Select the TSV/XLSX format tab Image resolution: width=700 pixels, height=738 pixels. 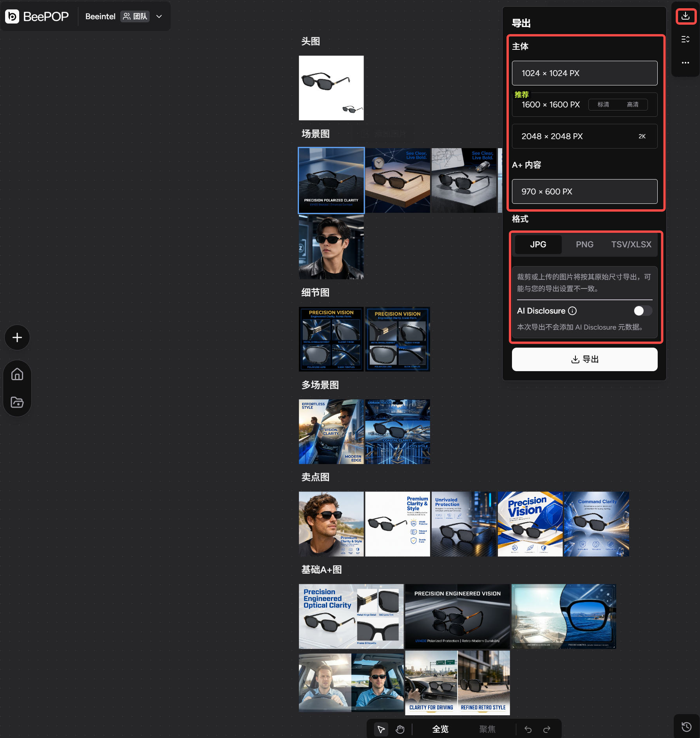coord(631,245)
